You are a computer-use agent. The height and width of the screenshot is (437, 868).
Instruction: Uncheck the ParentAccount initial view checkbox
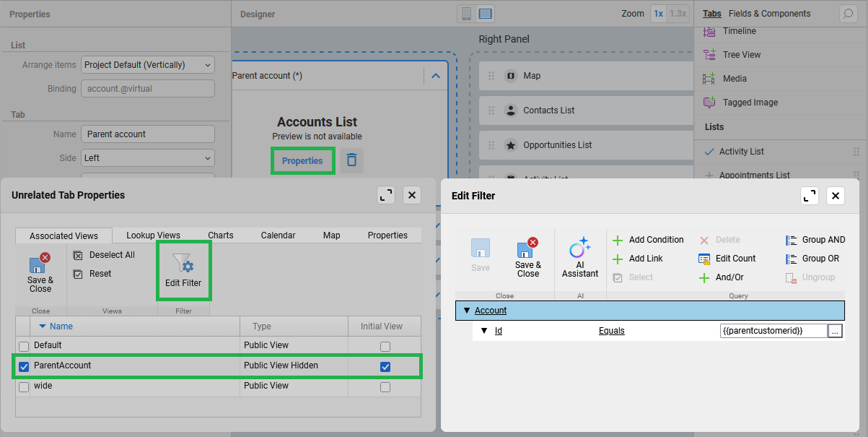point(385,366)
